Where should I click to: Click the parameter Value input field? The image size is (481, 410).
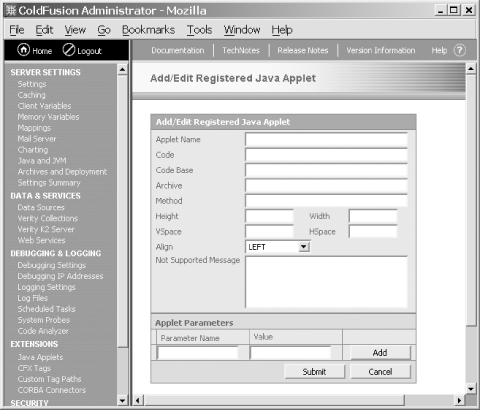(x=291, y=353)
